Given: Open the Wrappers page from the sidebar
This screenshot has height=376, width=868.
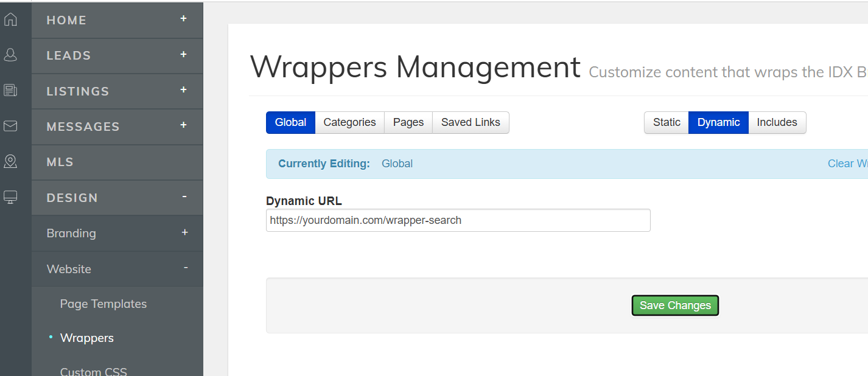Looking at the screenshot, I should coord(86,338).
